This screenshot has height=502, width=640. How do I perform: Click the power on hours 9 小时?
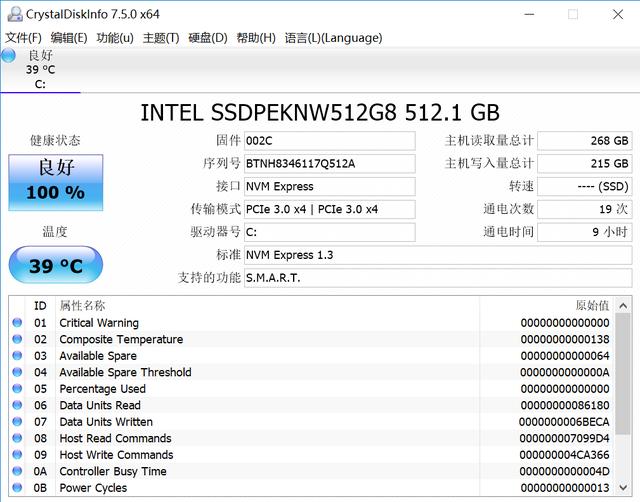[584, 232]
